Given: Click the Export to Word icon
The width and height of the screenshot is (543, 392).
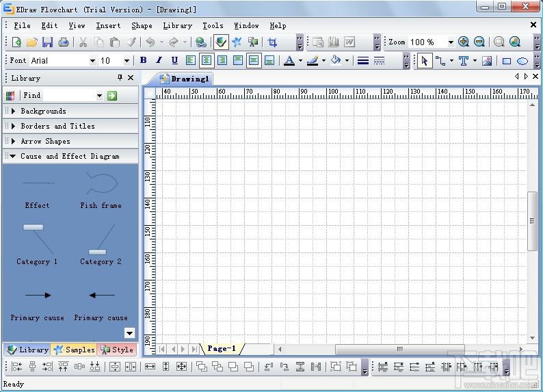Looking at the screenshot, I should click(349, 42).
